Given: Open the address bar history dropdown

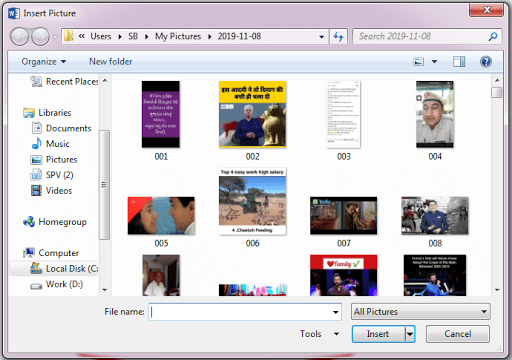Looking at the screenshot, I should [321, 37].
